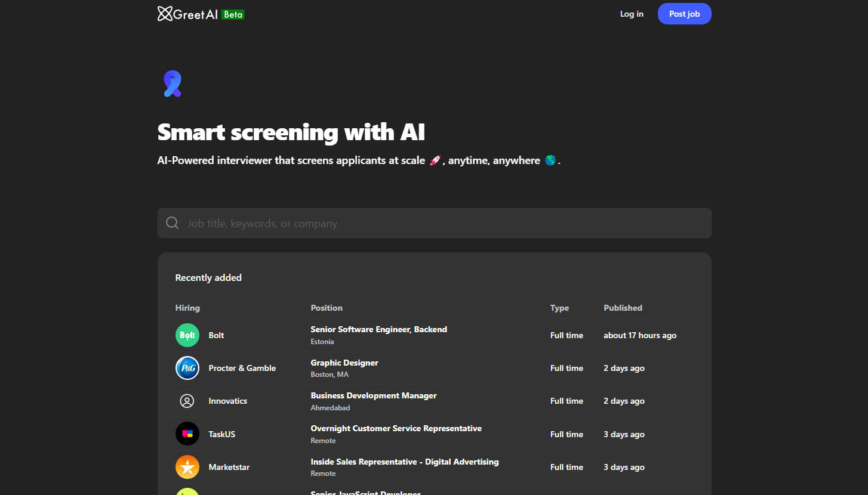Open the Bolt company logo
868x495 pixels.
[x=187, y=335]
